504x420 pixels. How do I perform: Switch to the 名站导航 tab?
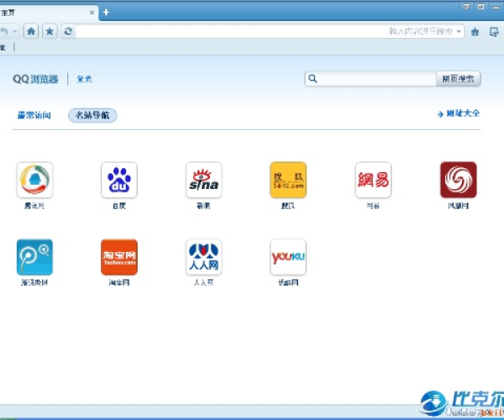92,115
